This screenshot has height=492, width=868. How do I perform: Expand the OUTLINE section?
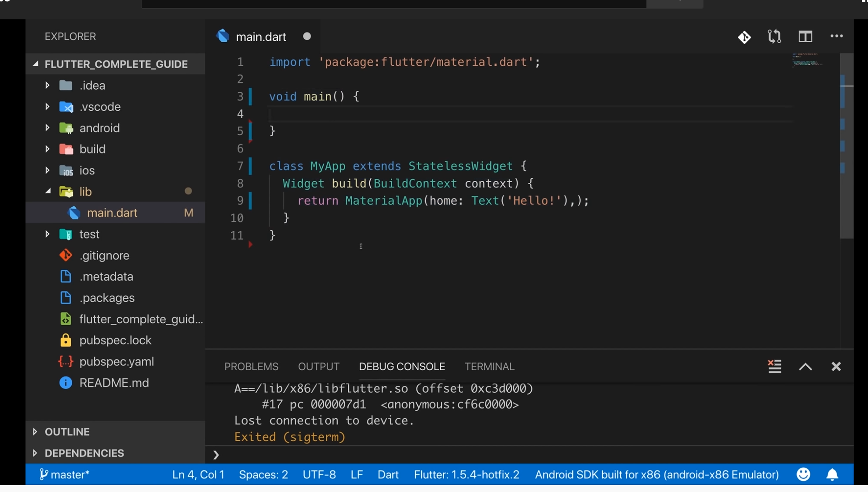pos(67,432)
